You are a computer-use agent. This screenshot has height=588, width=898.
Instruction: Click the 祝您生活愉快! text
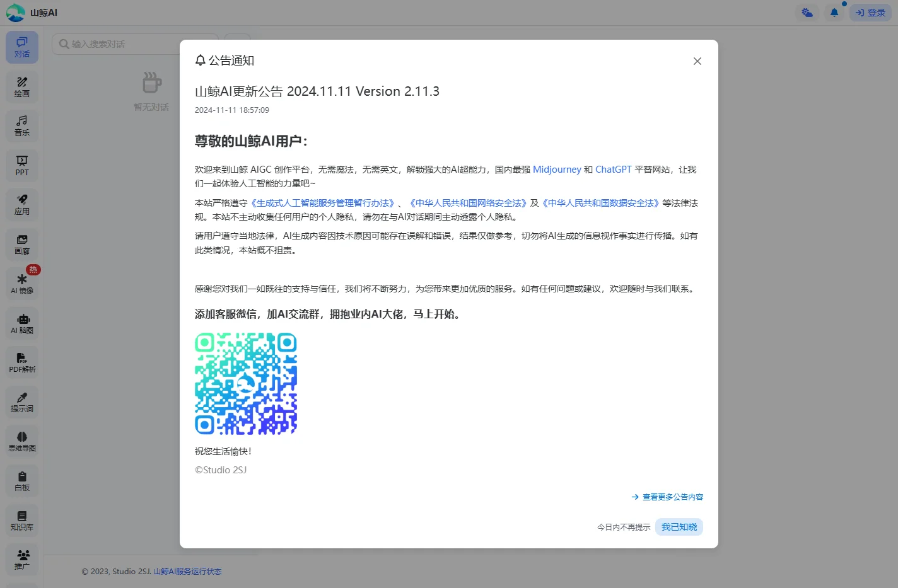click(223, 451)
